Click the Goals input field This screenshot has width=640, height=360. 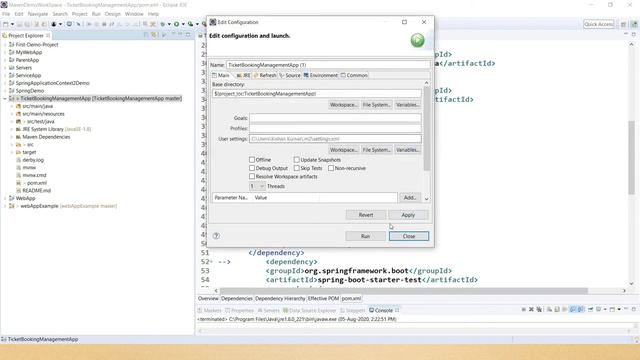tap(335, 118)
